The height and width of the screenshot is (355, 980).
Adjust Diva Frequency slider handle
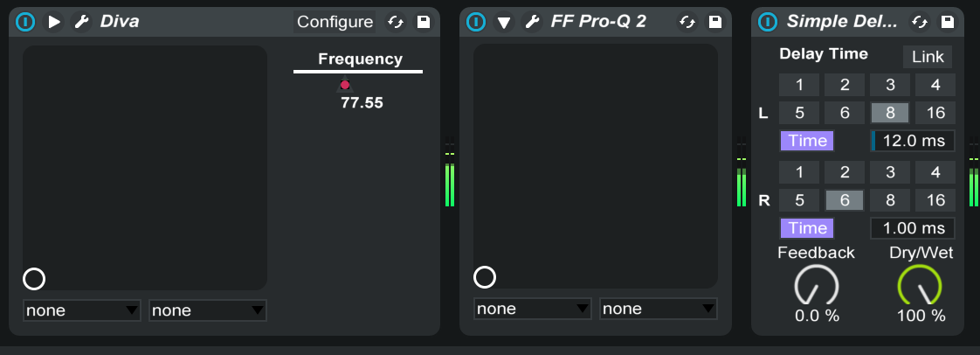(x=344, y=85)
